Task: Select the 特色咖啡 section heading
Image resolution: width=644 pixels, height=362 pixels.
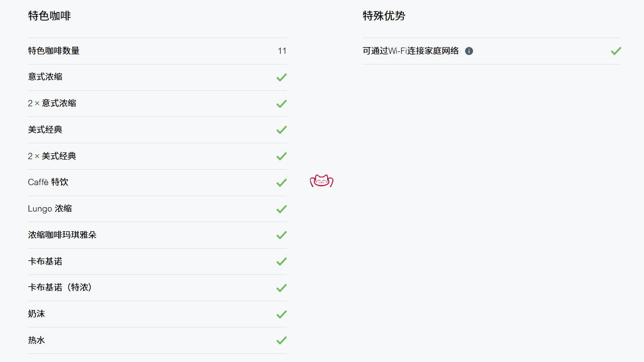Action: click(x=50, y=16)
